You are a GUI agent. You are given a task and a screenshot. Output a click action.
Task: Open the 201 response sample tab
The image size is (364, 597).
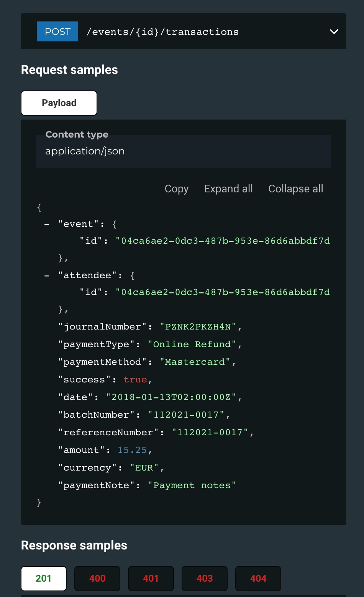(x=44, y=579)
